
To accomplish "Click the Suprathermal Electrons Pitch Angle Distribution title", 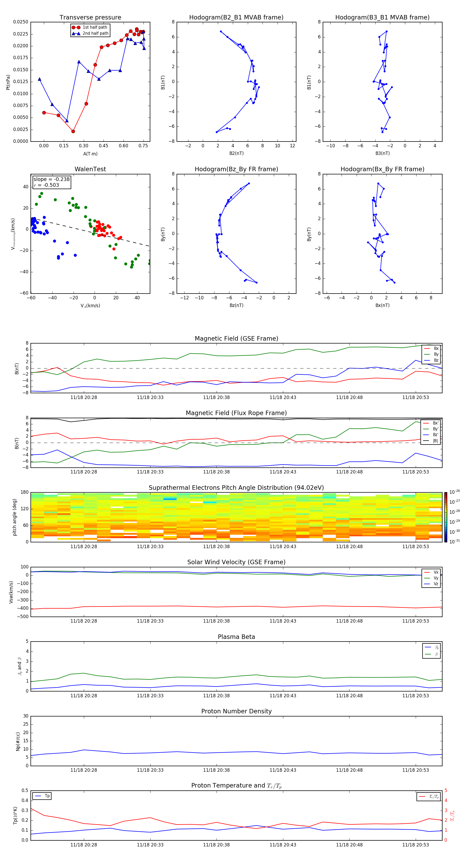I will tap(236, 488).
